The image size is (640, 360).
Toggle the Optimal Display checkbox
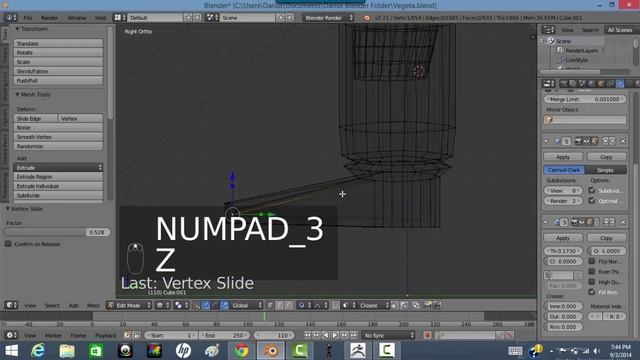[591, 200]
